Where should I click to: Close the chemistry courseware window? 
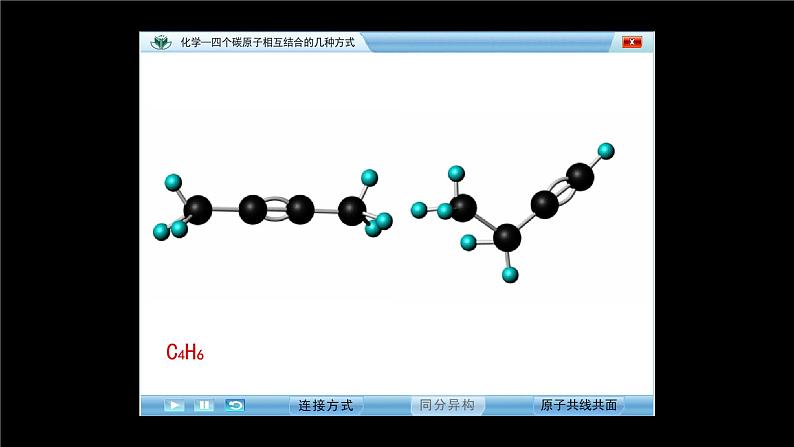(632, 42)
